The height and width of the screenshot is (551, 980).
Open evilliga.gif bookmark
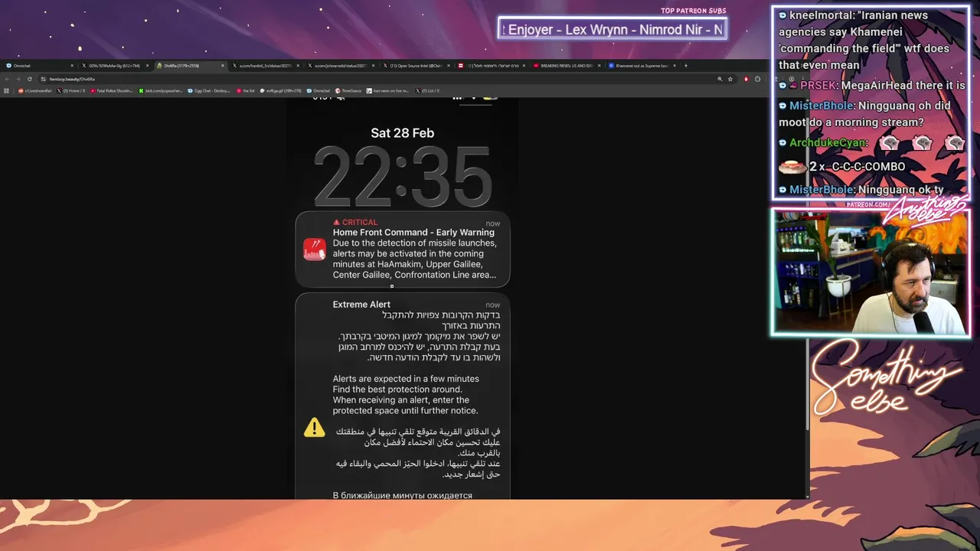pos(281,90)
